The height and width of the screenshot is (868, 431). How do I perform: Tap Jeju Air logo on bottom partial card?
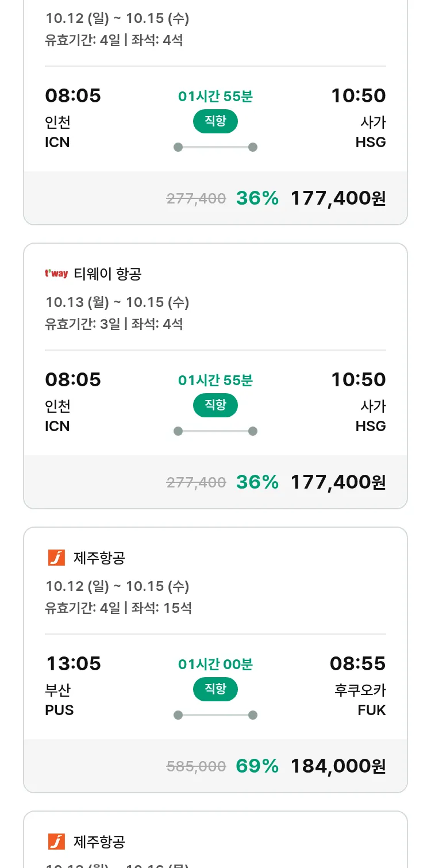[x=56, y=842]
